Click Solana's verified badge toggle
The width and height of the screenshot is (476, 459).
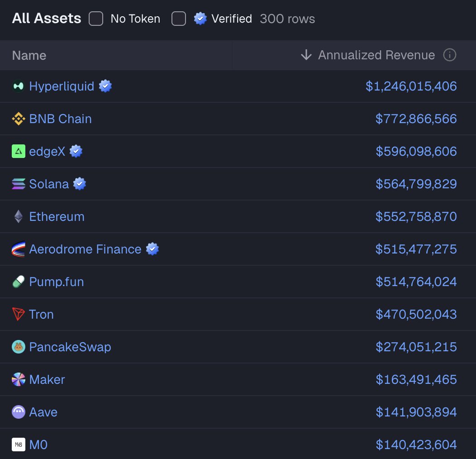pyautogui.click(x=80, y=184)
